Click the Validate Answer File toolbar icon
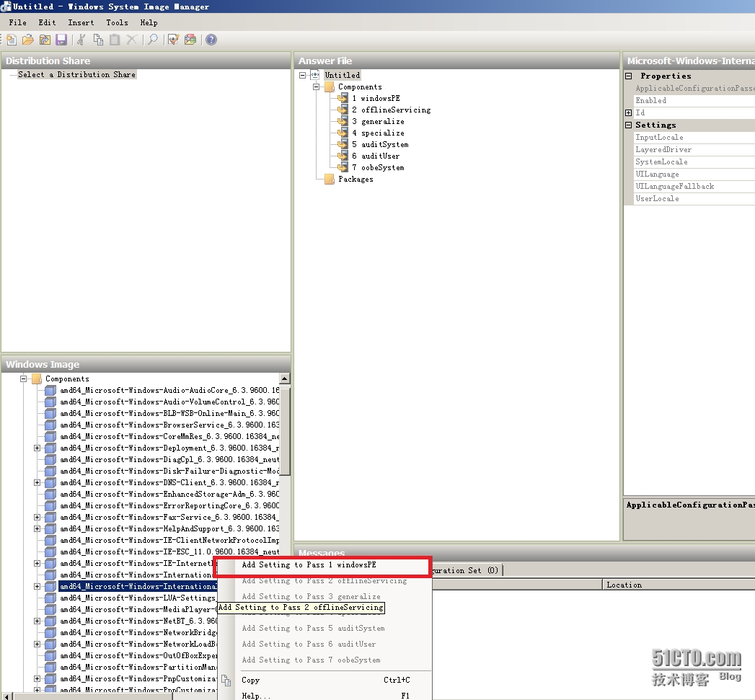 pos(173,40)
